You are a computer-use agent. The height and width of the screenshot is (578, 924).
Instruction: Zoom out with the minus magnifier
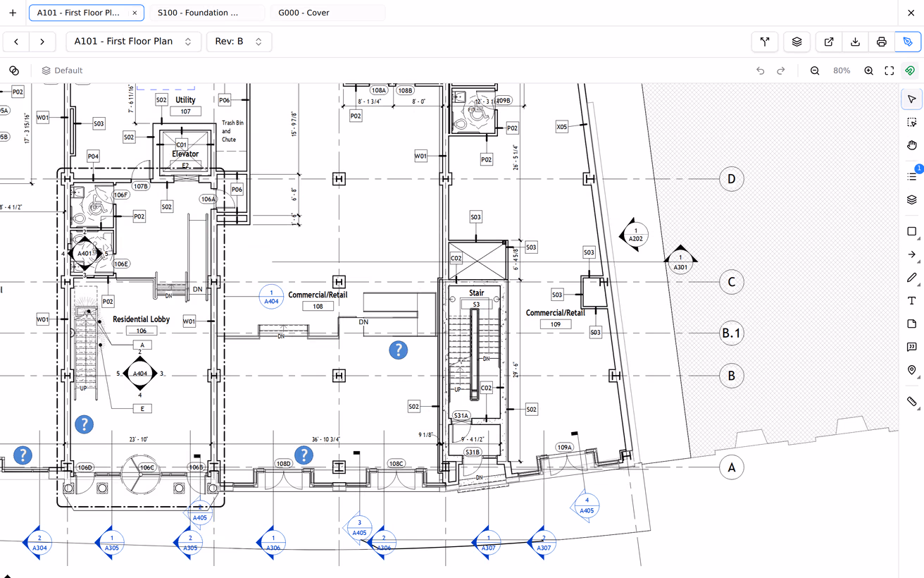815,70
